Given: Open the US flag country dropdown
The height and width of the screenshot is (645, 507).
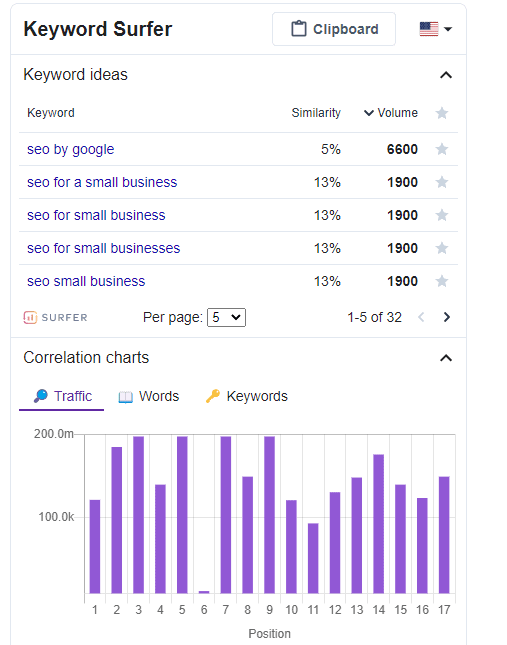Looking at the screenshot, I should click(x=436, y=29).
